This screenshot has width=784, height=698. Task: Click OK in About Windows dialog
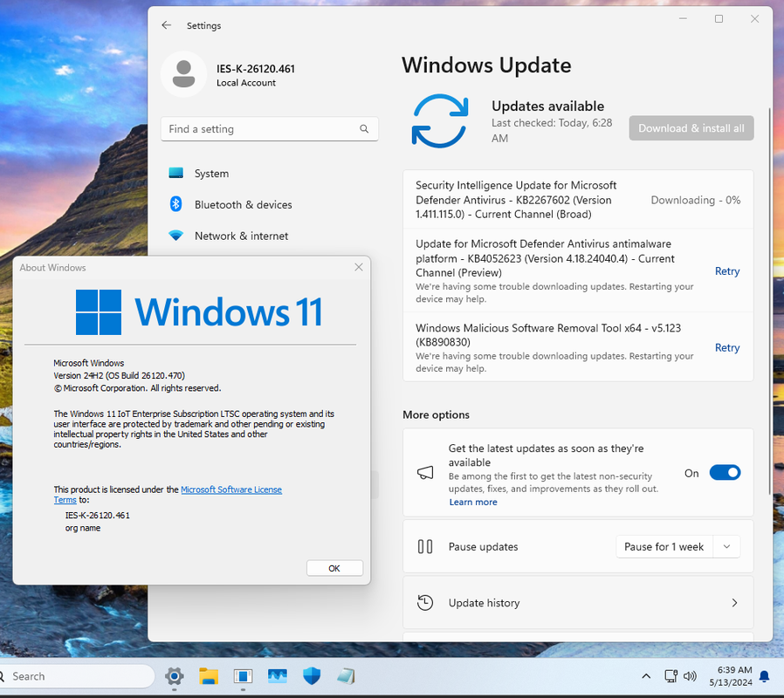pos(334,568)
